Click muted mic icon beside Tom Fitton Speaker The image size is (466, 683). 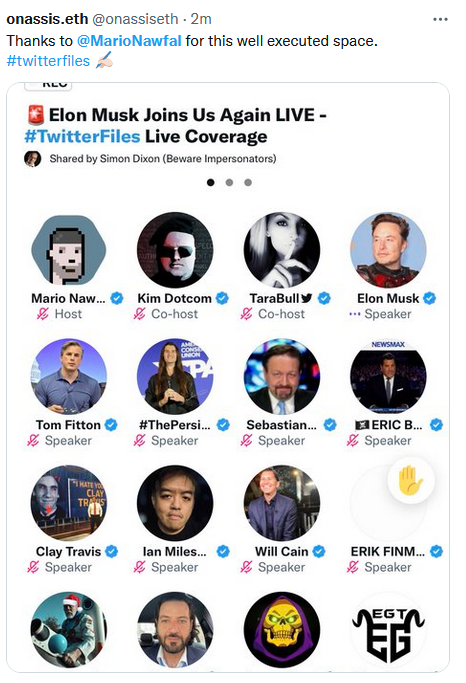tap(33, 440)
